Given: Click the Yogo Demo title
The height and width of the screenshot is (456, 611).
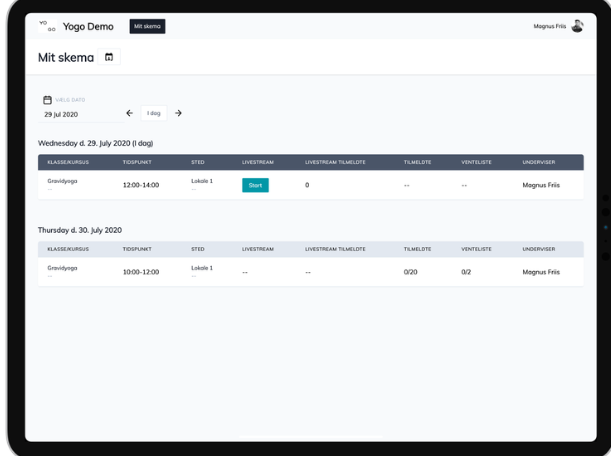Looking at the screenshot, I should click(88, 27).
